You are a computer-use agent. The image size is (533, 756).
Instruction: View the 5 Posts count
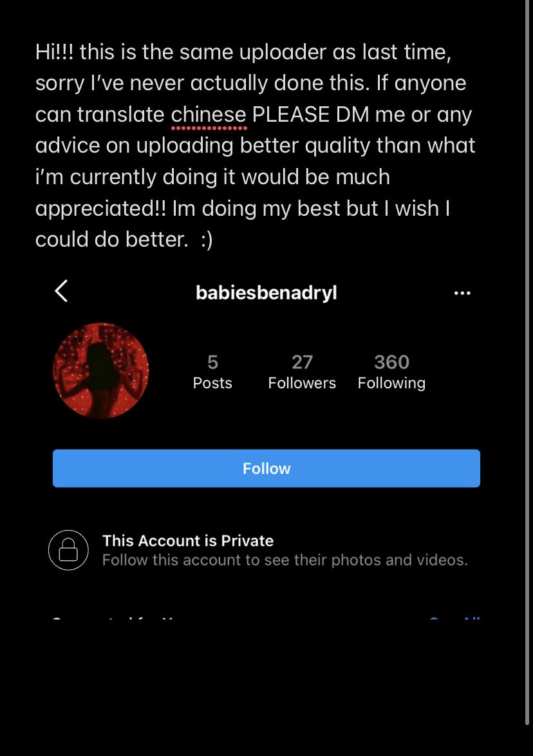212,372
